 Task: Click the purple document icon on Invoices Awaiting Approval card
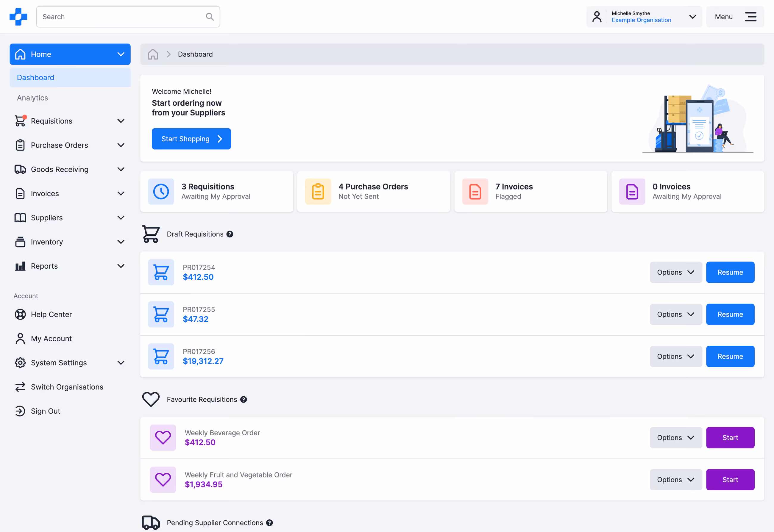pyautogui.click(x=632, y=192)
